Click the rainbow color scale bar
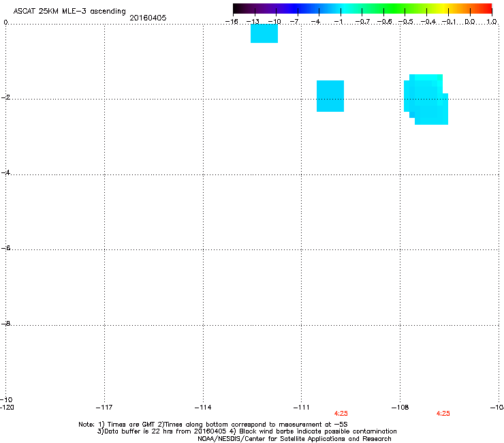504x443 pixels. (362, 9)
